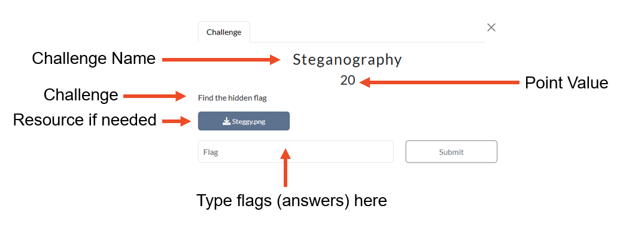Click the 'Find the hidden flag' description text
Screen dimensions: 644x236
pyautogui.click(x=232, y=99)
